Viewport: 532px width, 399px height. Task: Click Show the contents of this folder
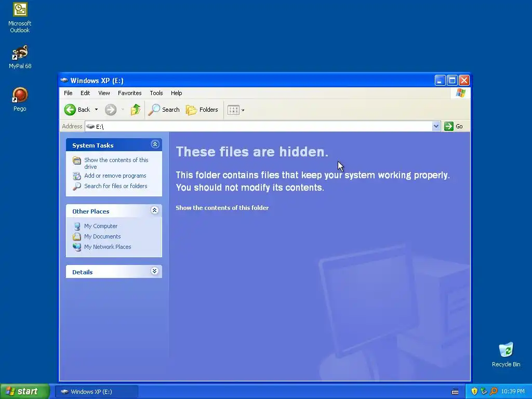coord(222,208)
